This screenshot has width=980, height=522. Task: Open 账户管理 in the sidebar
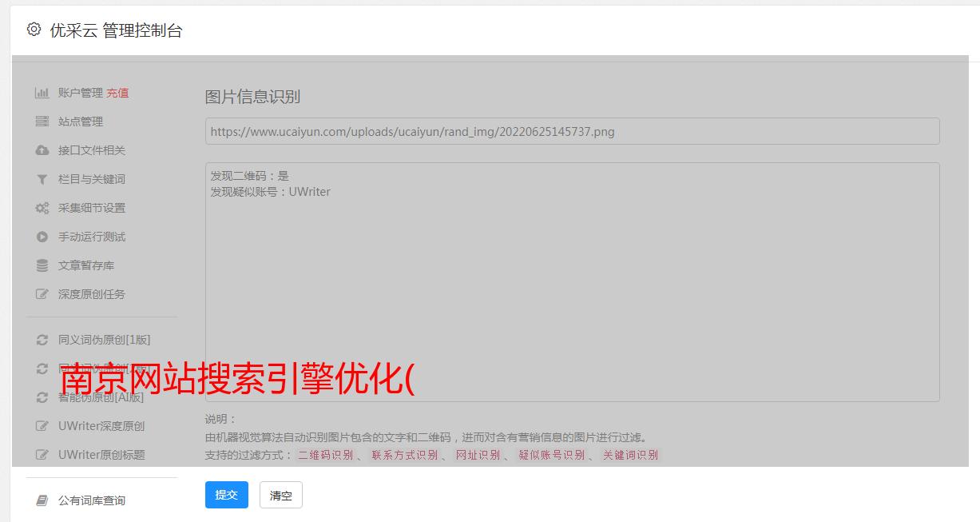[x=81, y=93]
